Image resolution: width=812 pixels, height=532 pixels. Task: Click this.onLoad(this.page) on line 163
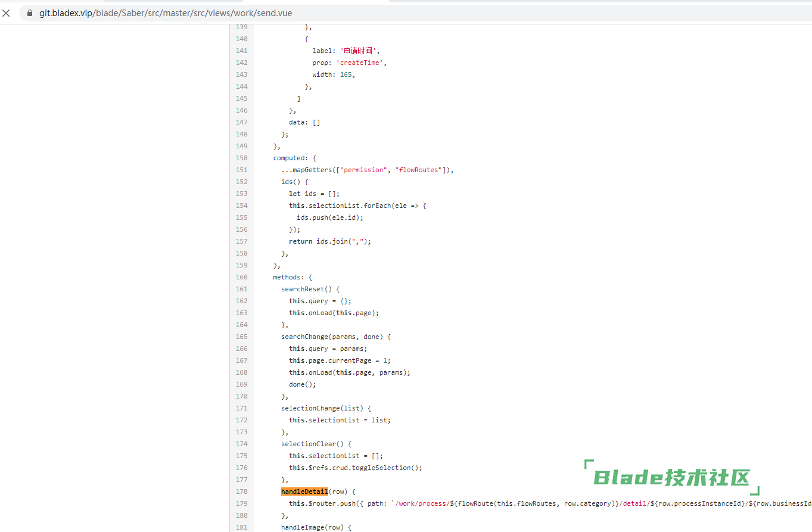click(334, 313)
